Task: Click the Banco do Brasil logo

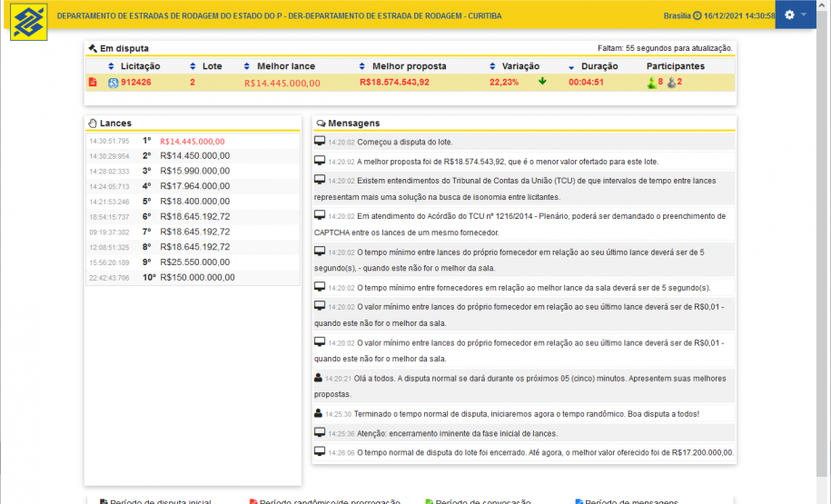Action: (x=29, y=22)
